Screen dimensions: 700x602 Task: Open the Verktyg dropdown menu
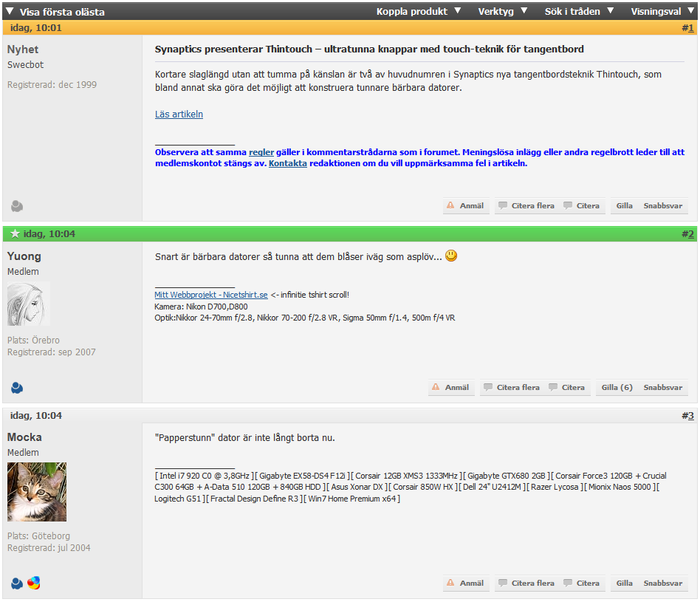point(502,11)
